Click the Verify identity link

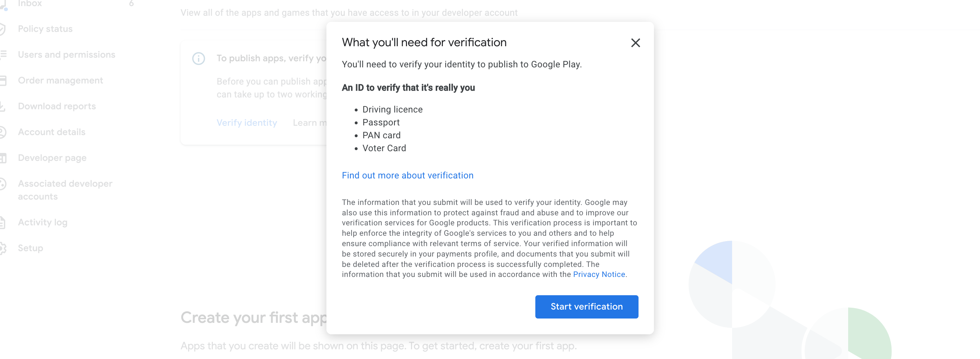pyautogui.click(x=247, y=123)
